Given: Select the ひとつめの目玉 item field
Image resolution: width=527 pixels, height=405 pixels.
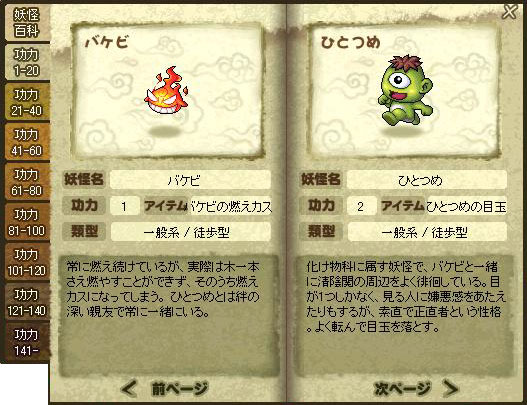Looking at the screenshot, I should coord(467,206).
